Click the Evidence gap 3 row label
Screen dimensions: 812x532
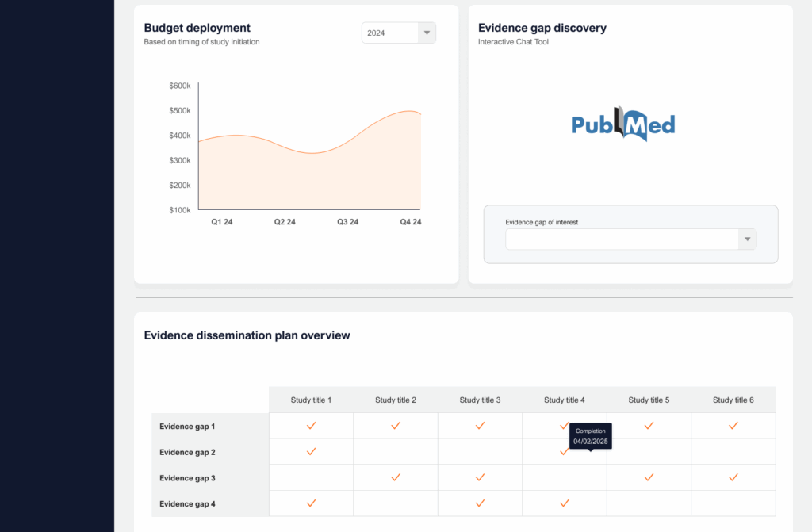[187, 478]
